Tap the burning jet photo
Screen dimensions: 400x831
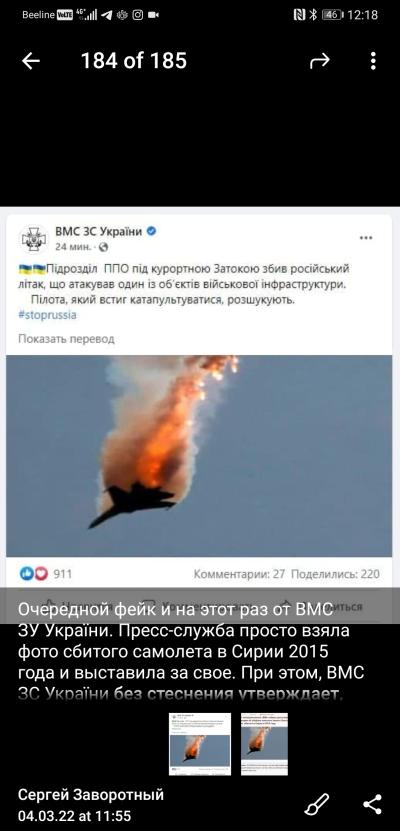click(x=199, y=456)
